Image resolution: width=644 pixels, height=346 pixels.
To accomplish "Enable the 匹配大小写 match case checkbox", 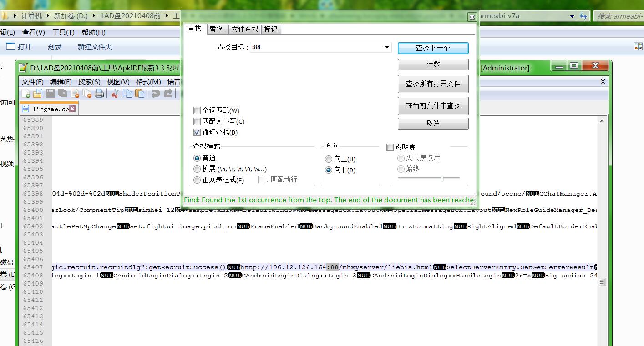I will 197,121.
